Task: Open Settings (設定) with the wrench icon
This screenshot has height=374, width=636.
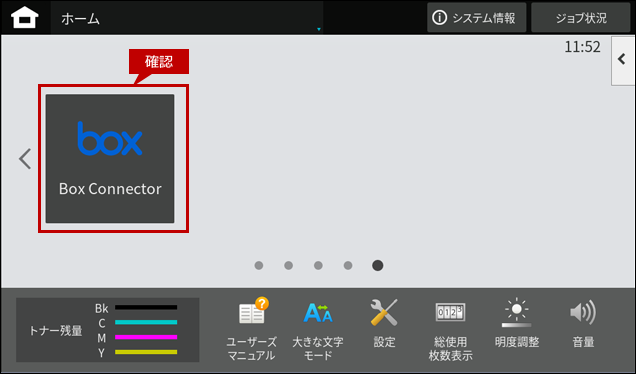Action: click(x=384, y=323)
